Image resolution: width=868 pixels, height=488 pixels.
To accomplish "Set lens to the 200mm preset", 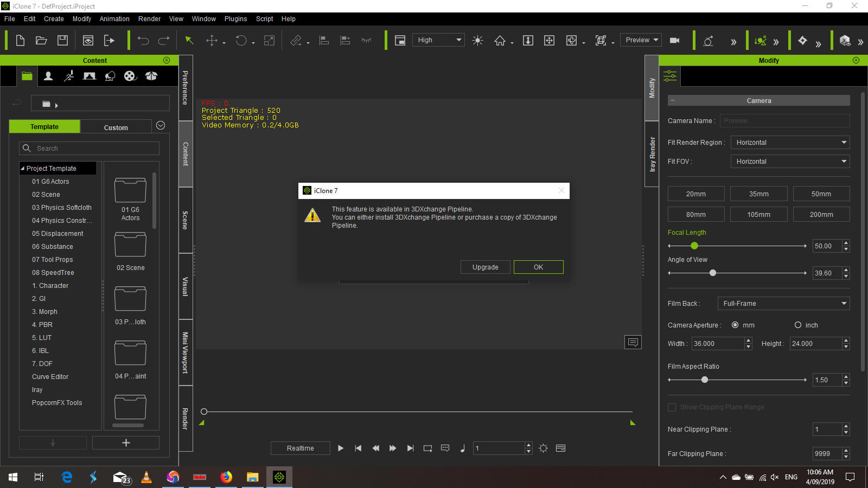I will tap(821, 215).
